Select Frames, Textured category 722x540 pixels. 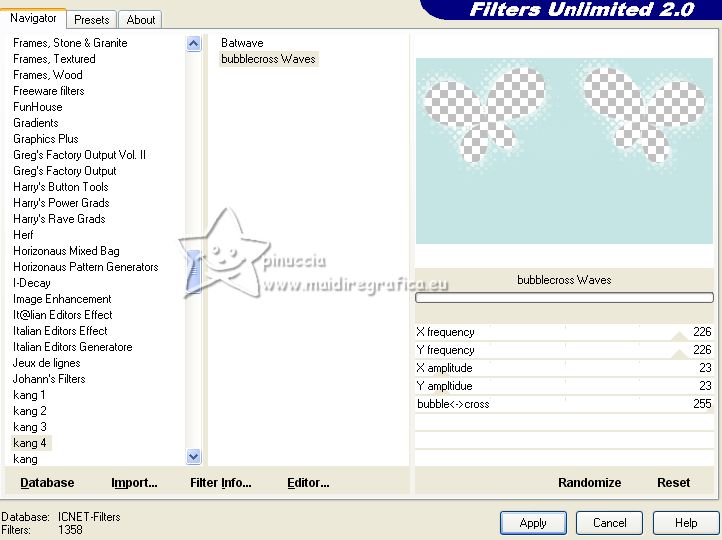pyautogui.click(x=54, y=59)
